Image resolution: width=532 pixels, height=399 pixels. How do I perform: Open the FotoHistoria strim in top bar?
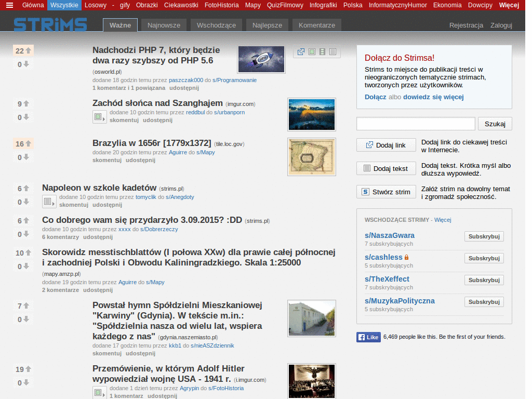[x=221, y=5]
